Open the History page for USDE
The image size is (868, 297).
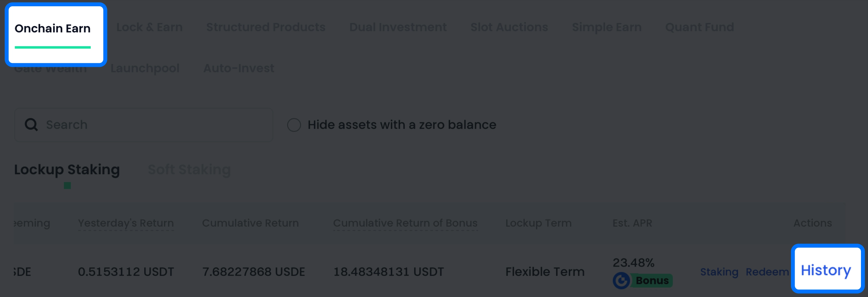[826, 270]
